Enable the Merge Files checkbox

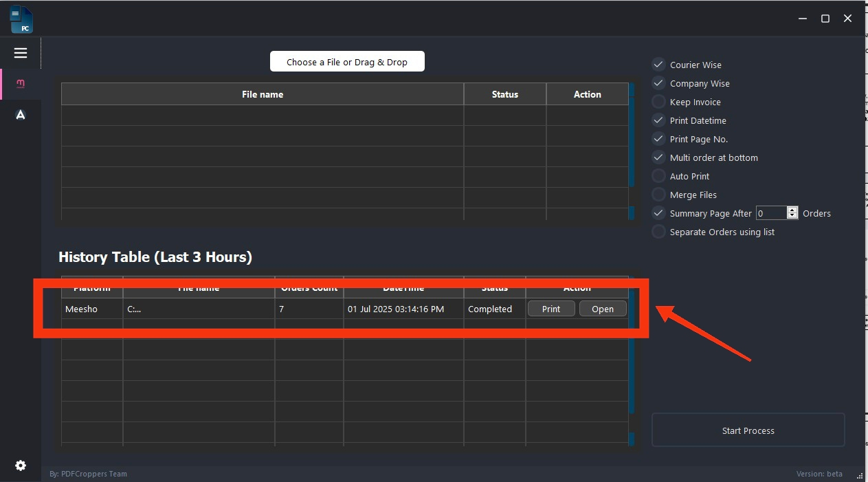(x=658, y=195)
